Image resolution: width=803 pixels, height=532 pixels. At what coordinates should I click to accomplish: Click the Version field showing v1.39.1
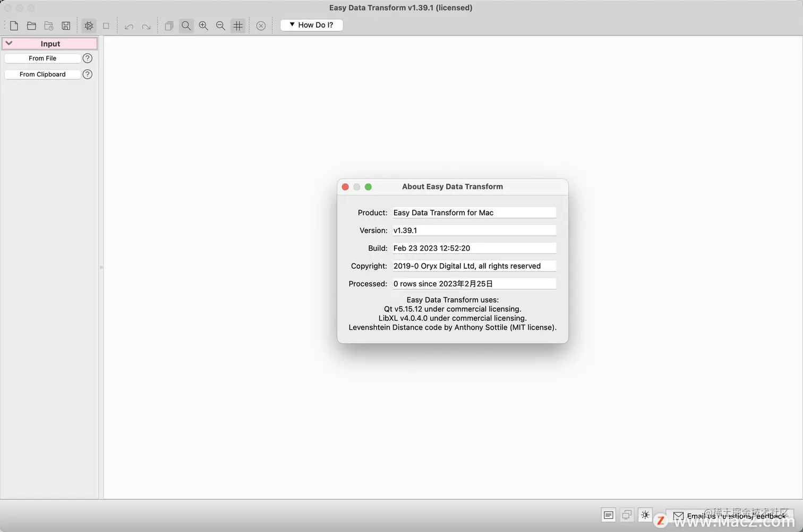(474, 230)
